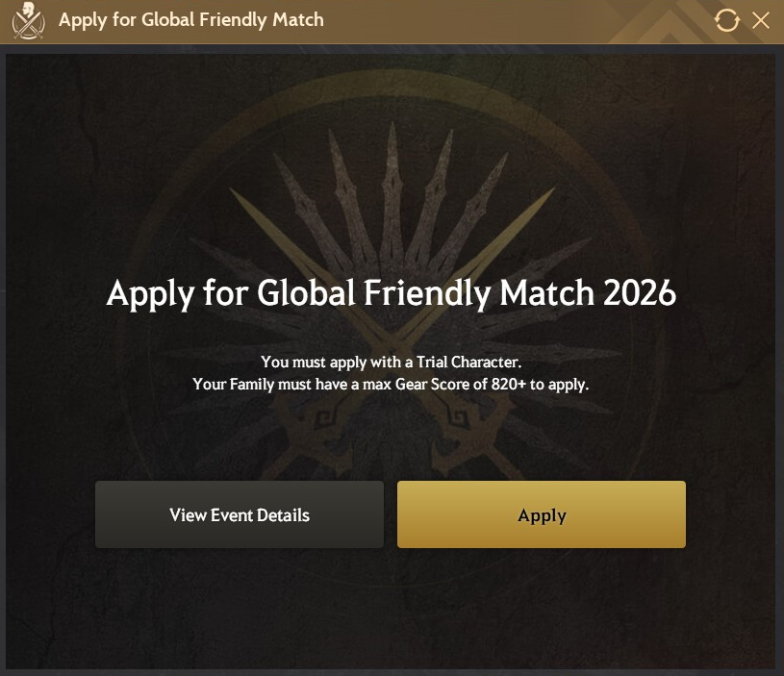
Task: Close the Apply for Global Friendly Match window
Action: point(761,20)
